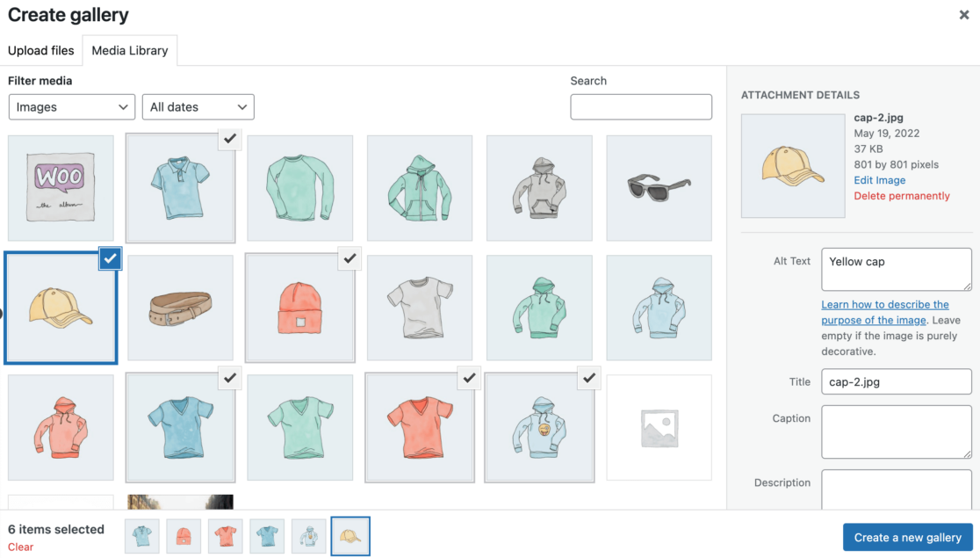Open Edit Image for cap-2.jpg
This screenshot has width=980, height=558.
(879, 179)
